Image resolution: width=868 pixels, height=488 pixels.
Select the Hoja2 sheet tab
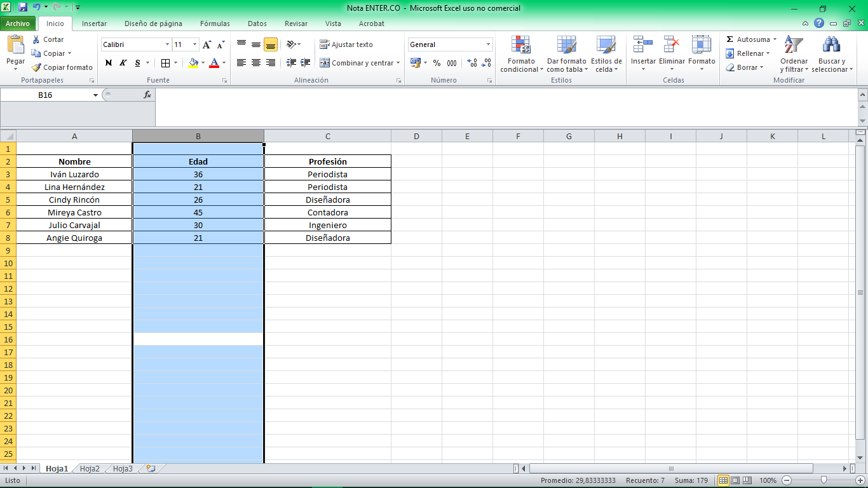point(90,468)
